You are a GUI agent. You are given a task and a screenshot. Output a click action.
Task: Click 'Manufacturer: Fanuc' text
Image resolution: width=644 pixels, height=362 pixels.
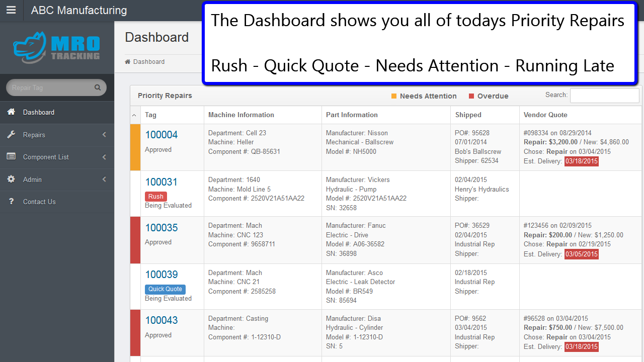[x=356, y=226]
